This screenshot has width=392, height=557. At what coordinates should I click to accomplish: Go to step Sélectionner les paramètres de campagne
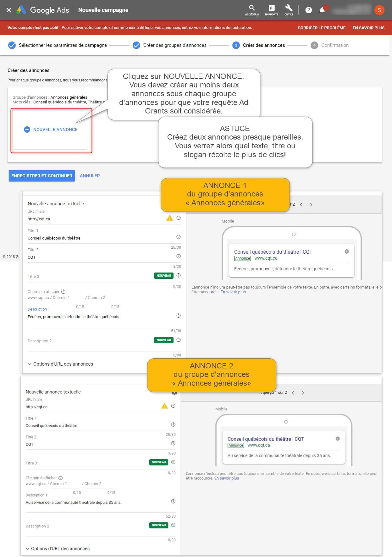click(x=58, y=45)
